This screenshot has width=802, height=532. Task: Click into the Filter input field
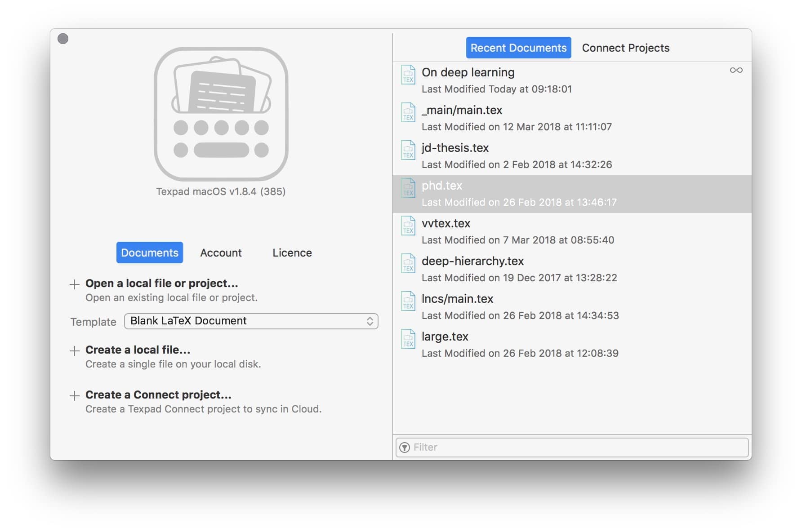(x=572, y=448)
